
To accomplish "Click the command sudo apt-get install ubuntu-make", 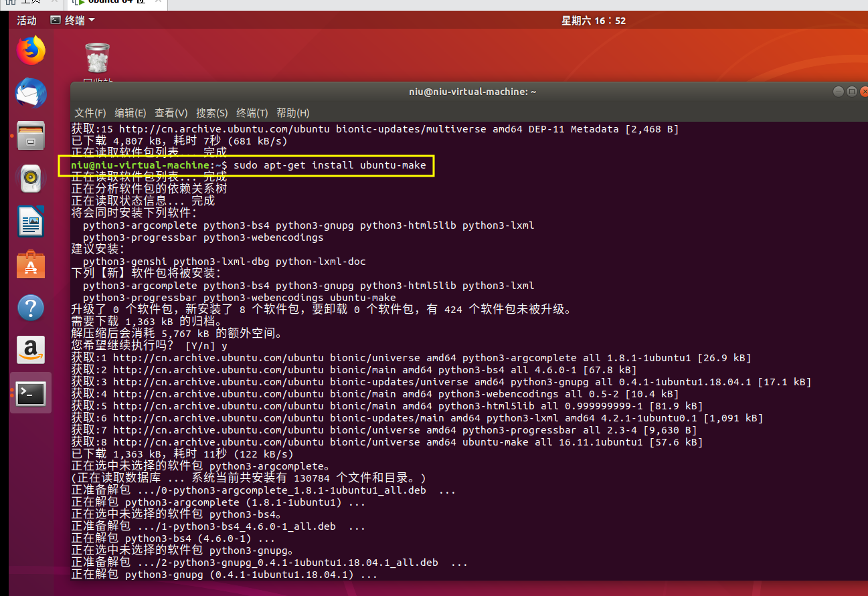I will pos(330,165).
